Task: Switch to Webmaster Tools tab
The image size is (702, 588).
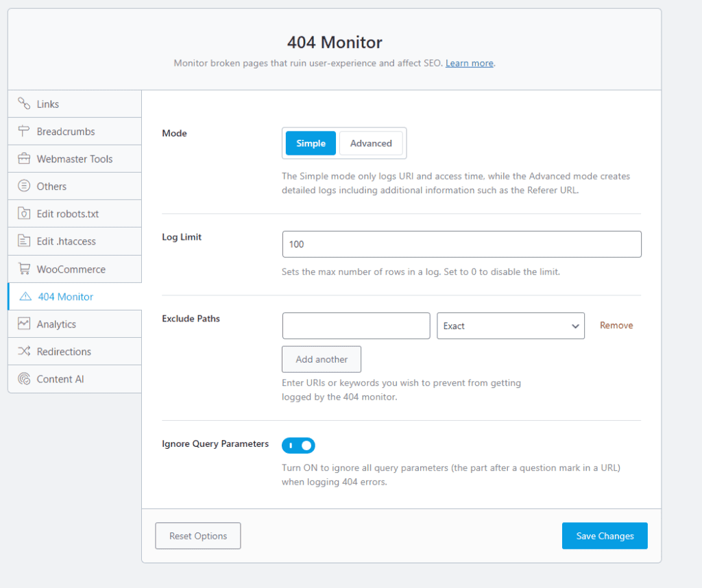Action: coord(75,159)
